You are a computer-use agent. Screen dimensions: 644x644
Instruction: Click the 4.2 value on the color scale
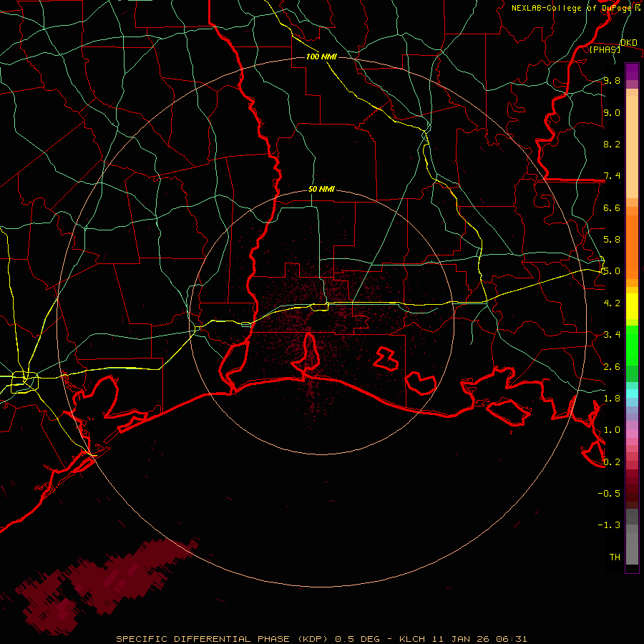612,303
